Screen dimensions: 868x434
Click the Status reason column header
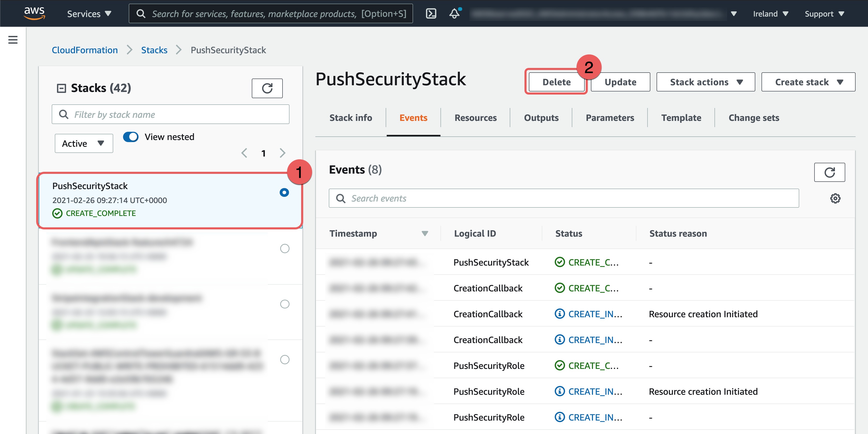coord(678,233)
